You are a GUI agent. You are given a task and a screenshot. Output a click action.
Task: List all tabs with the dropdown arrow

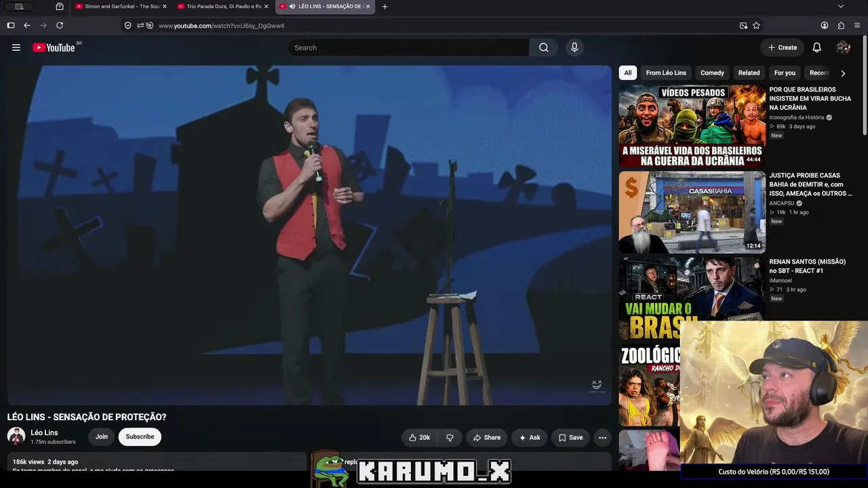(841, 7)
